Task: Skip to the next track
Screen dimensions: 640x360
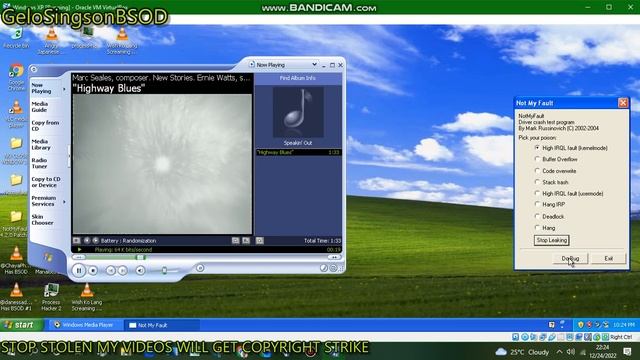Action: (x=122, y=270)
